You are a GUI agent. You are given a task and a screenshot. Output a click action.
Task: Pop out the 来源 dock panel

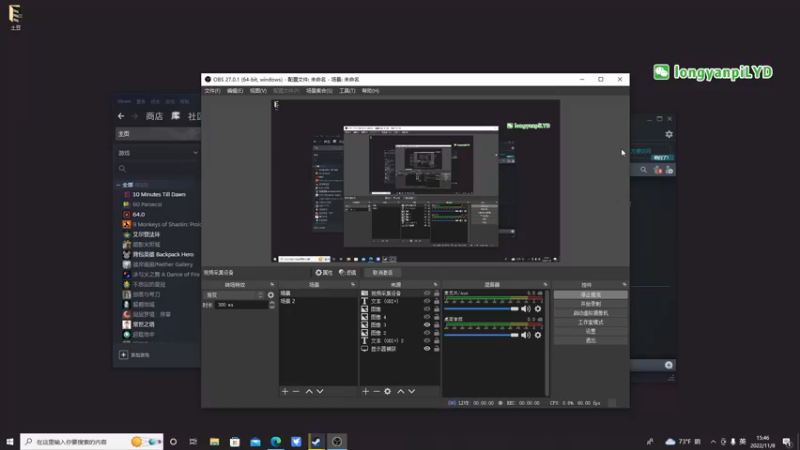tap(435, 284)
